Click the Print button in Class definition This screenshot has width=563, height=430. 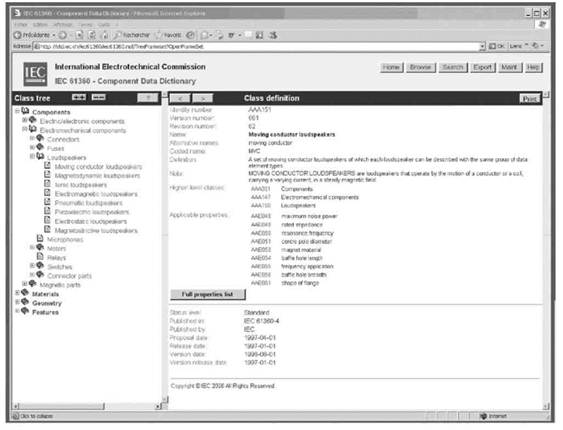pos(530,99)
